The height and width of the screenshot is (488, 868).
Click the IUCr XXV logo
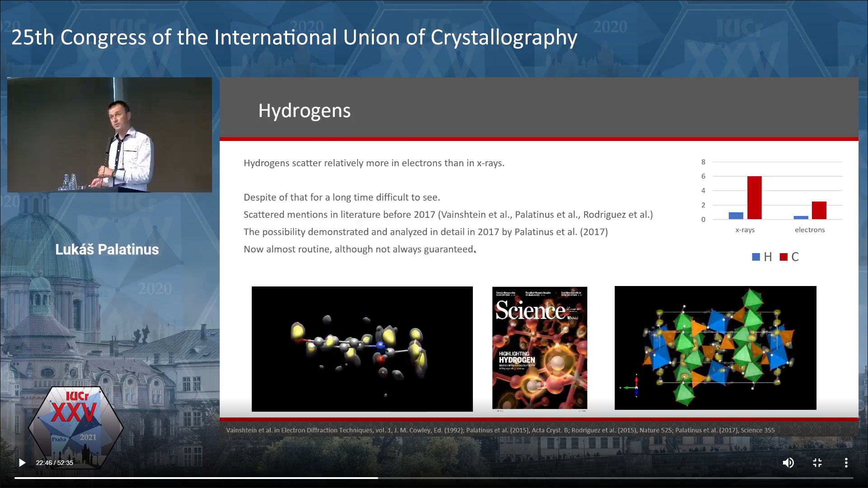[76, 427]
